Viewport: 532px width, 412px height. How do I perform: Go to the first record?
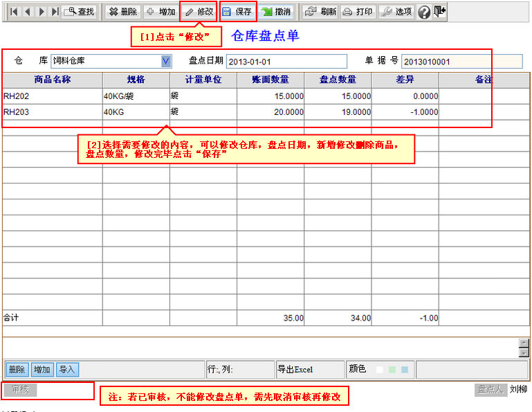(13, 12)
